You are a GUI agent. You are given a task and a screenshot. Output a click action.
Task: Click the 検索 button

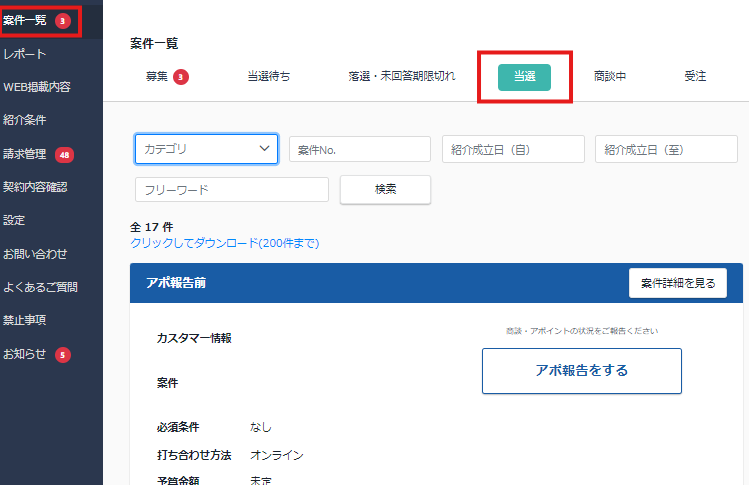point(385,190)
